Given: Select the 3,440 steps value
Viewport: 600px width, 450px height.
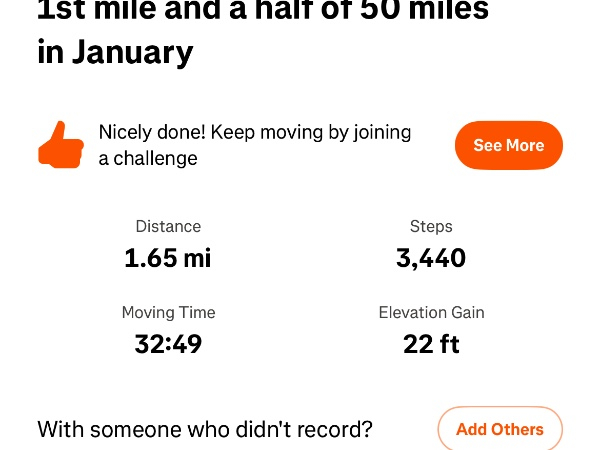Looking at the screenshot, I should point(431,258).
